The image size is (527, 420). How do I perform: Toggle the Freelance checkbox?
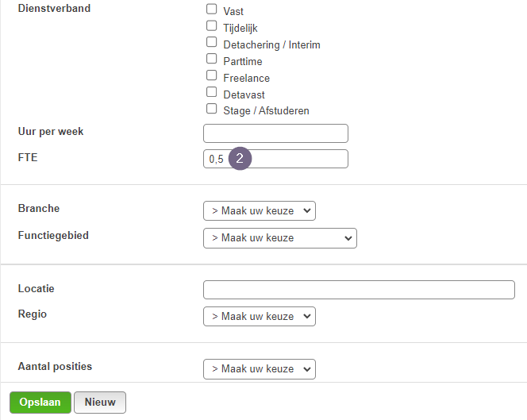211,75
